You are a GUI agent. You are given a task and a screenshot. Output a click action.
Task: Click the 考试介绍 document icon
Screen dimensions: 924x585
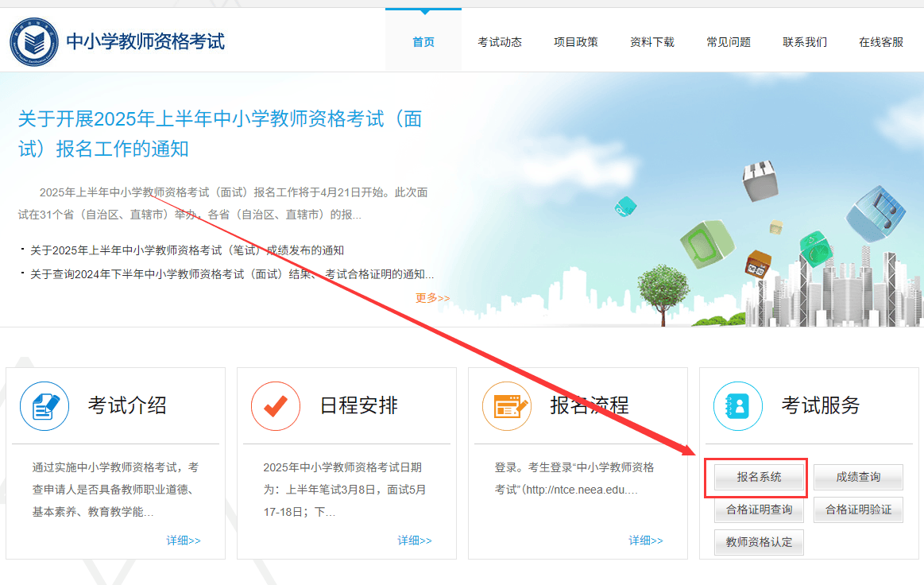click(x=44, y=406)
